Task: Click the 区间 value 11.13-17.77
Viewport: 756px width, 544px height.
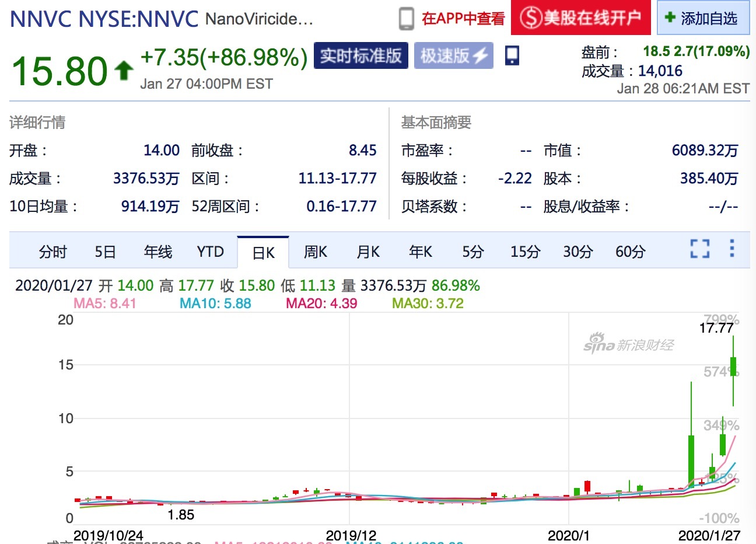Action: coord(338,179)
